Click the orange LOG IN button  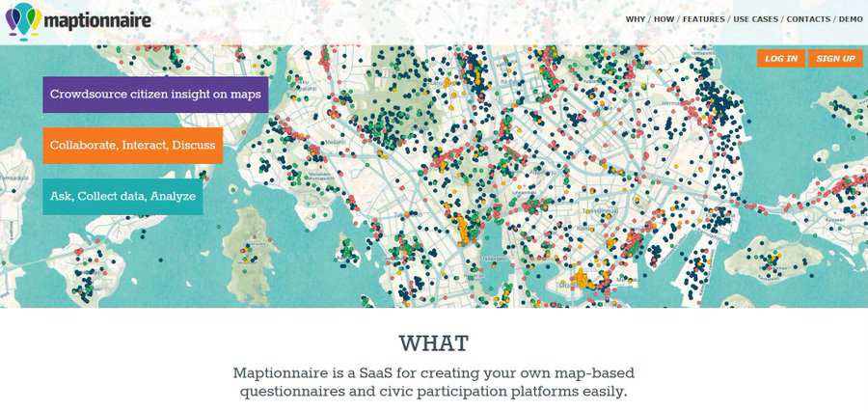click(781, 58)
